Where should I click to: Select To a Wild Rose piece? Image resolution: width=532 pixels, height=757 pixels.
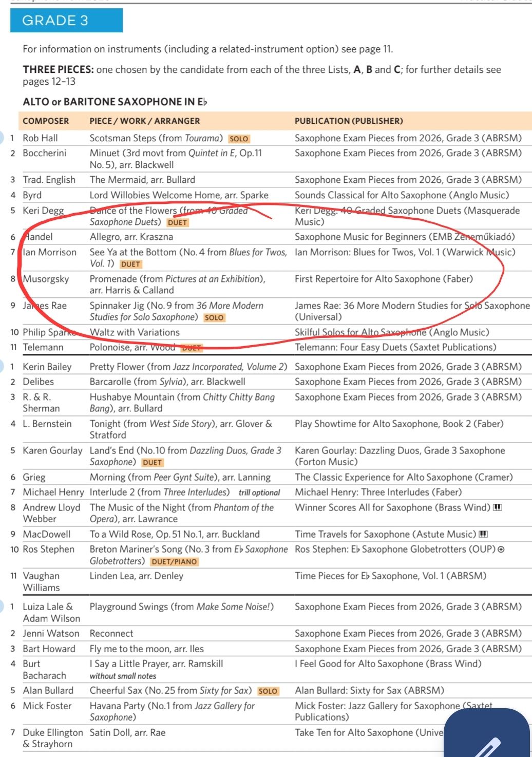(x=175, y=534)
